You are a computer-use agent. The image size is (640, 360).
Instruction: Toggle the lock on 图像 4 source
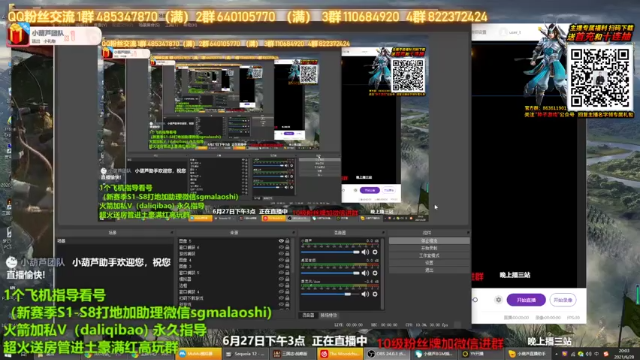pyautogui.click(x=287, y=260)
